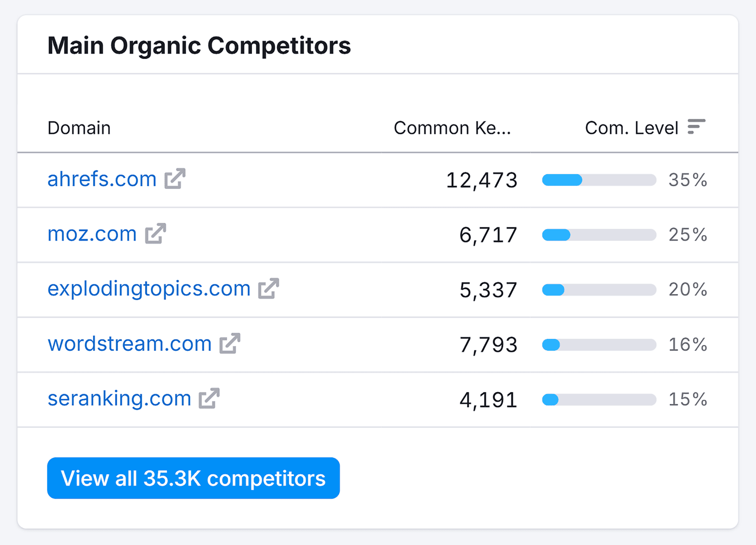Click the 35% competition level bar for ahrefs.com
The height and width of the screenshot is (545, 756).
click(x=598, y=180)
